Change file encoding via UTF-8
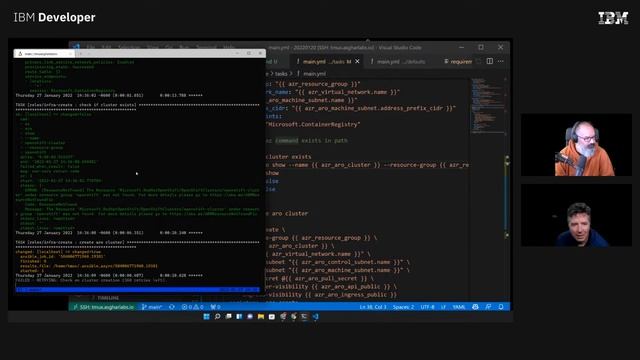Viewport: 640px width, 360px height. click(427, 307)
